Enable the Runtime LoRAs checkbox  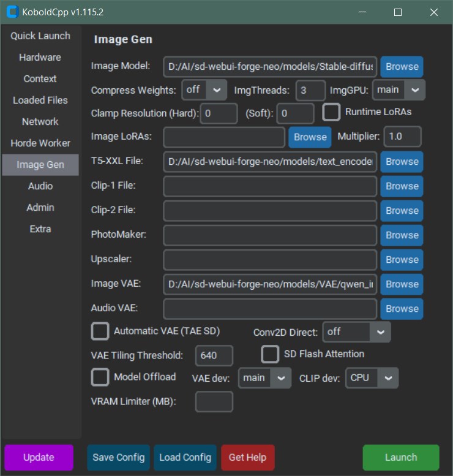[331, 112]
